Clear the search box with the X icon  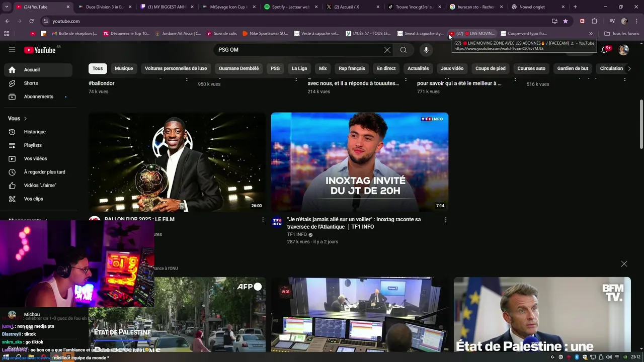click(387, 50)
